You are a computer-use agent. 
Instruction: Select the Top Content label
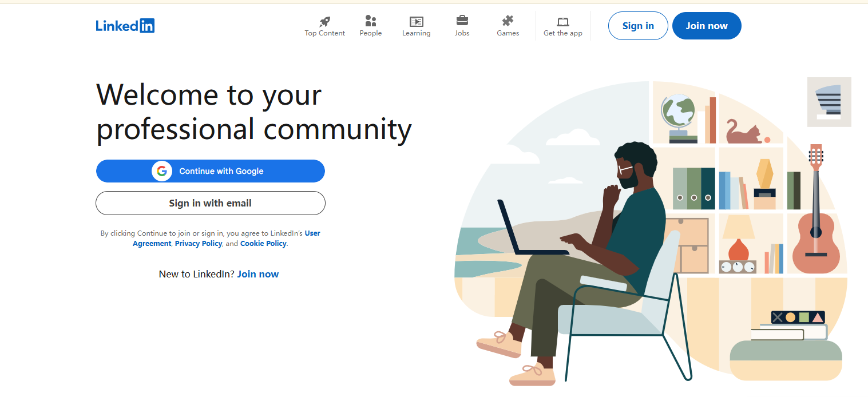pos(325,33)
